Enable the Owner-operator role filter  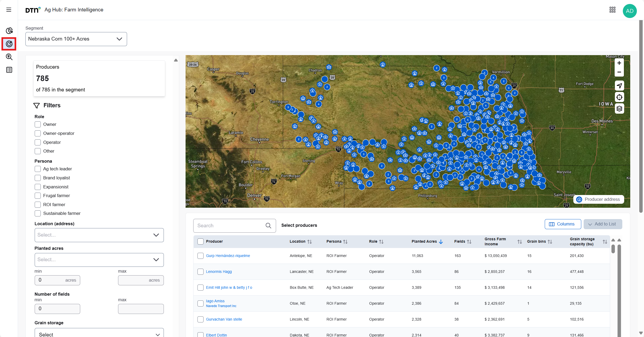[38, 133]
